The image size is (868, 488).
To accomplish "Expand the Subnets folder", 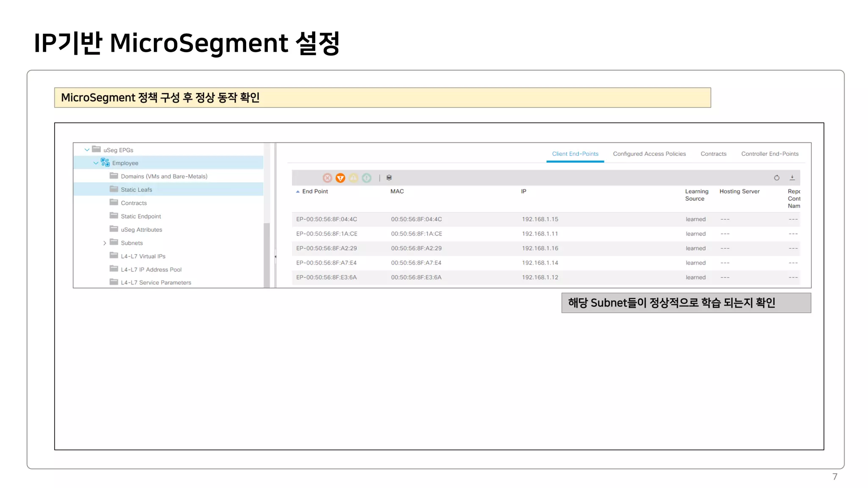I will tap(105, 243).
